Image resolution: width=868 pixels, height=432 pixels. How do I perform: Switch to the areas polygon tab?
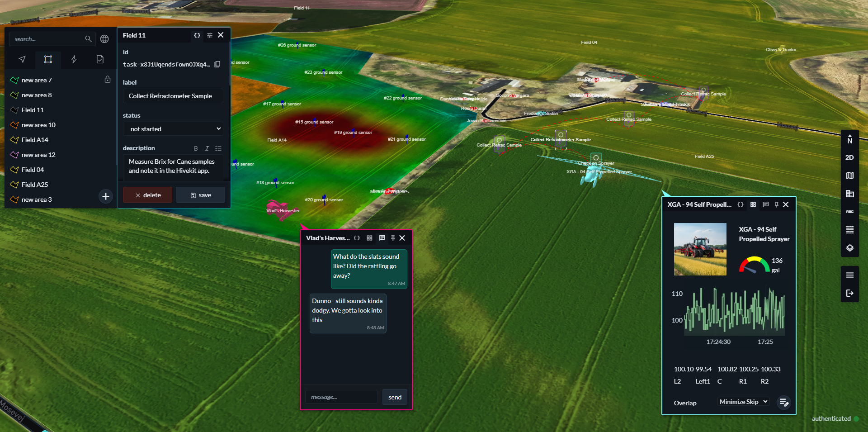[x=48, y=59]
